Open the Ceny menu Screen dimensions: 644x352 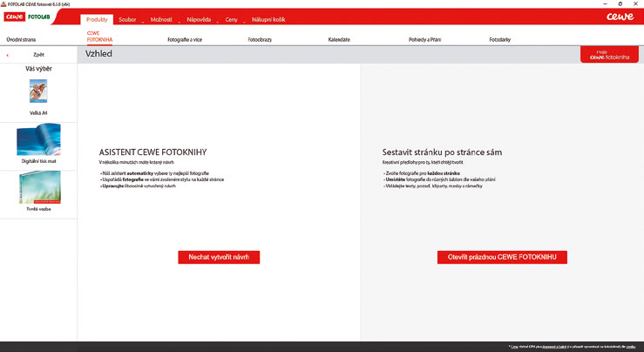pyautogui.click(x=231, y=19)
